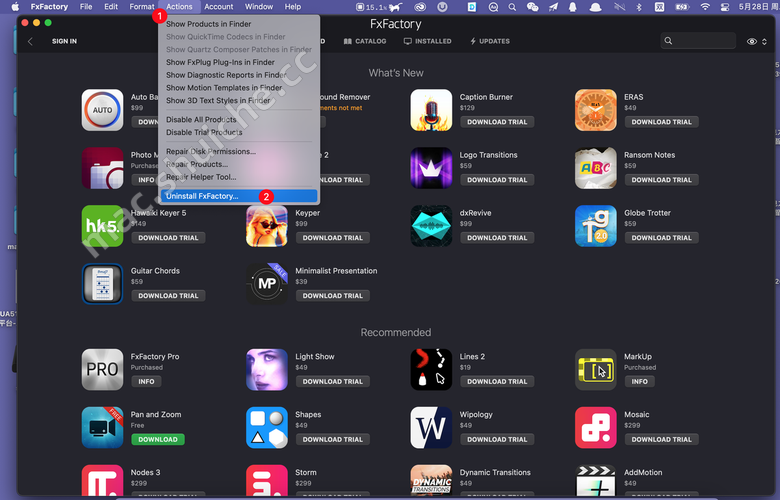Click the SIGN IN link
The image size is (780, 500).
coord(64,41)
